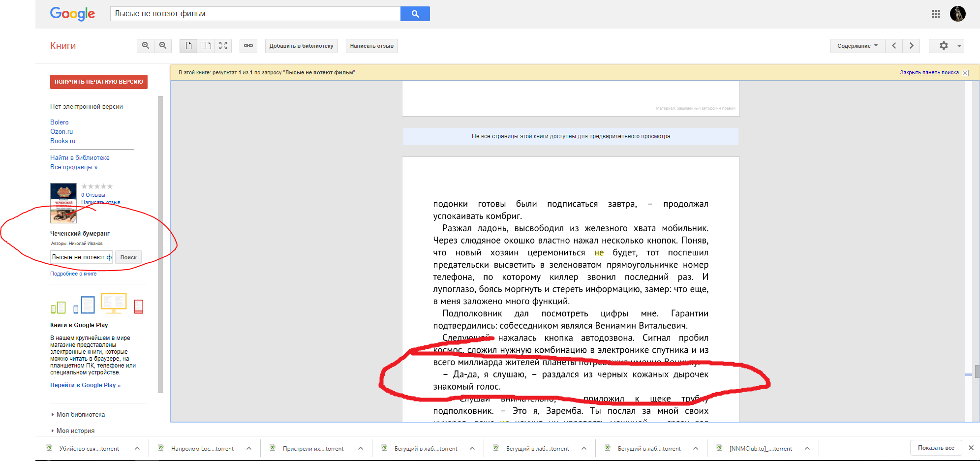Expand Моя библиотека section
This screenshot has width=980, height=461.
point(80,415)
